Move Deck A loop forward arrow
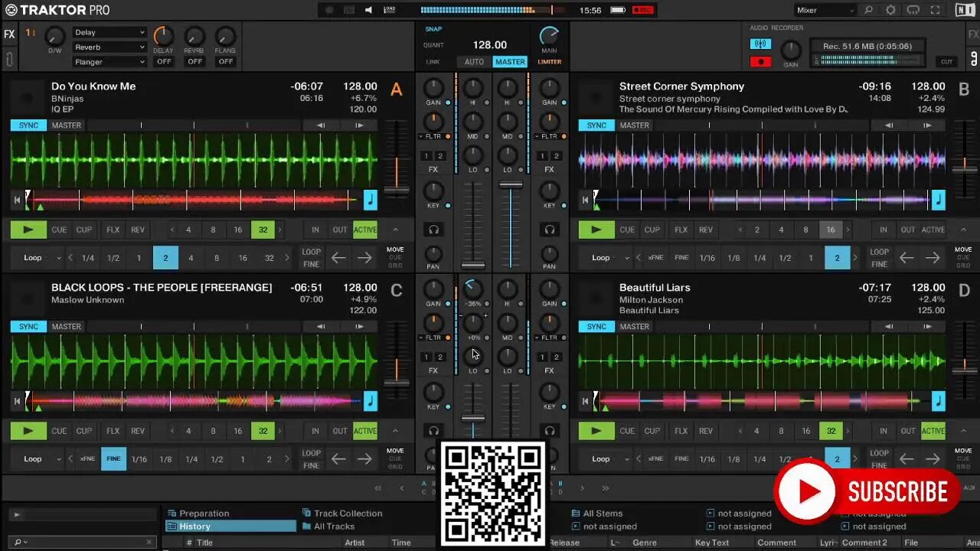This screenshot has width=980, height=551. (364, 258)
